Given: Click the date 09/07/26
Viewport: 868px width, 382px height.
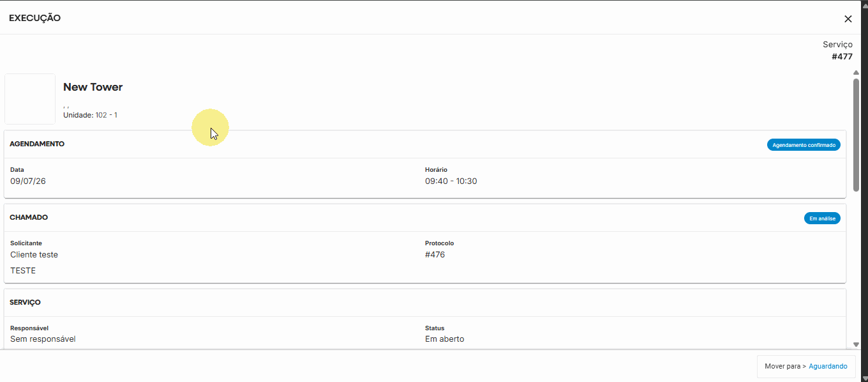Looking at the screenshot, I should 28,181.
